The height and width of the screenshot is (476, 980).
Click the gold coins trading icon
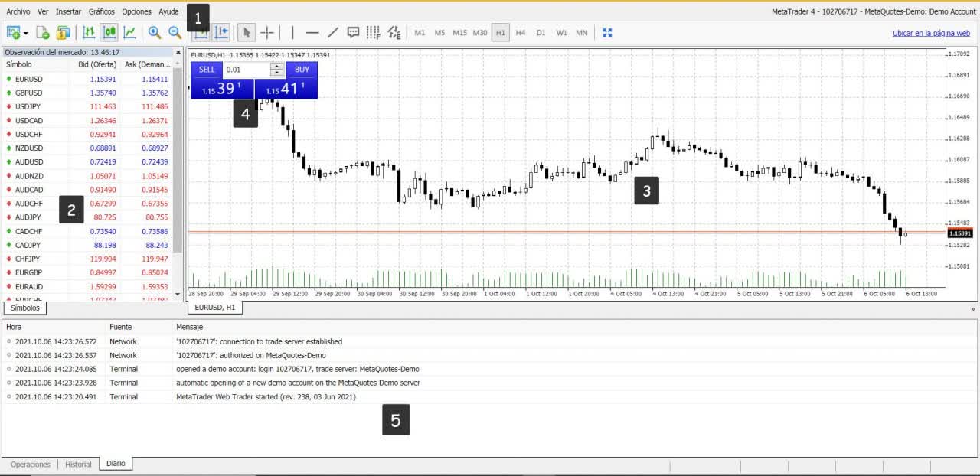click(x=64, y=32)
